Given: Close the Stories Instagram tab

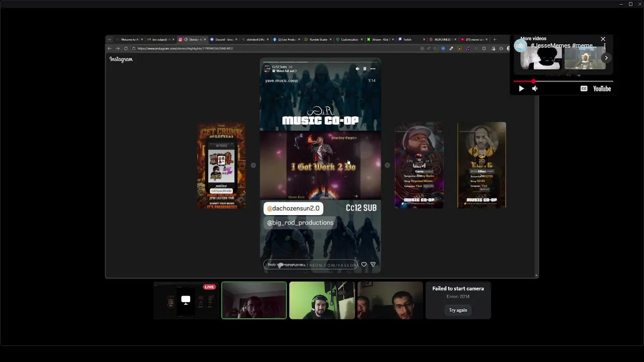Looking at the screenshot, I should click(205, 39).
